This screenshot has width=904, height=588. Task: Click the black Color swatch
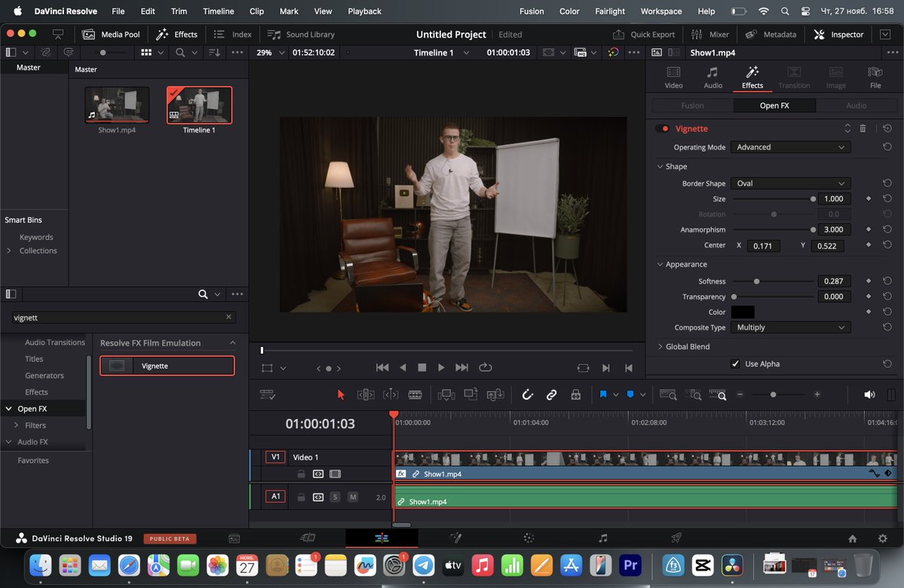point(742,312)
